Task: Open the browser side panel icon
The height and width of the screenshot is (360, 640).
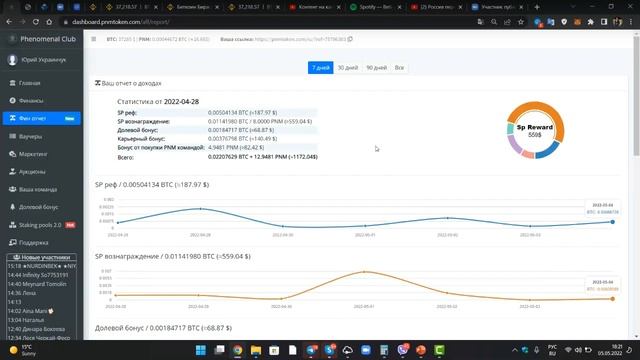Action: pyautogui.click(x=604, y=22)
